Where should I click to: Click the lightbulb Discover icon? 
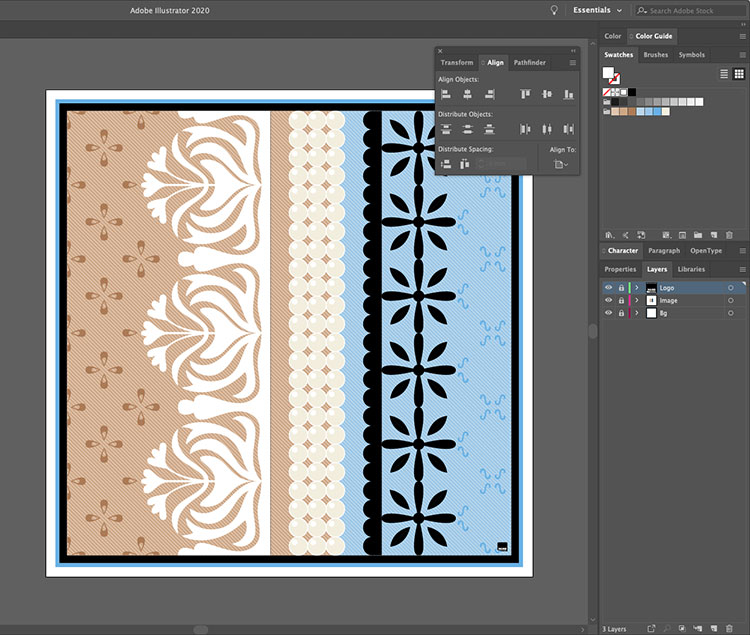pyautogui.click(x=554, y=10)
